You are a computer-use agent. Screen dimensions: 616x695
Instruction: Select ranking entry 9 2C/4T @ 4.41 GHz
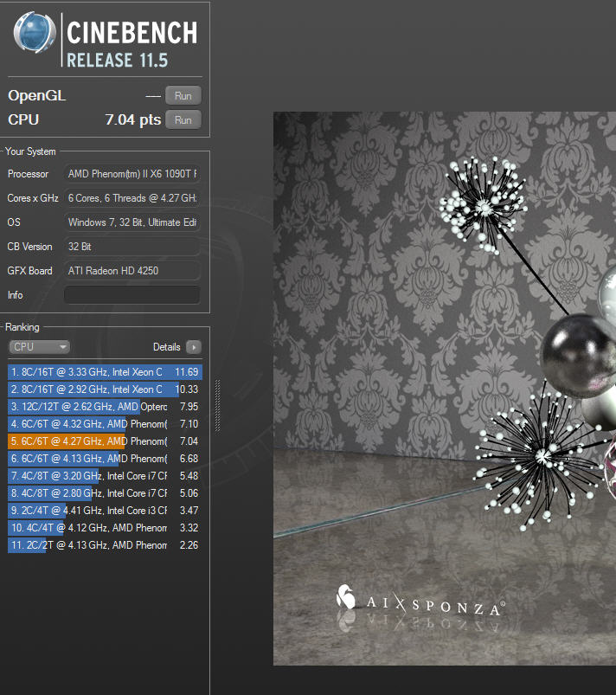105,510
